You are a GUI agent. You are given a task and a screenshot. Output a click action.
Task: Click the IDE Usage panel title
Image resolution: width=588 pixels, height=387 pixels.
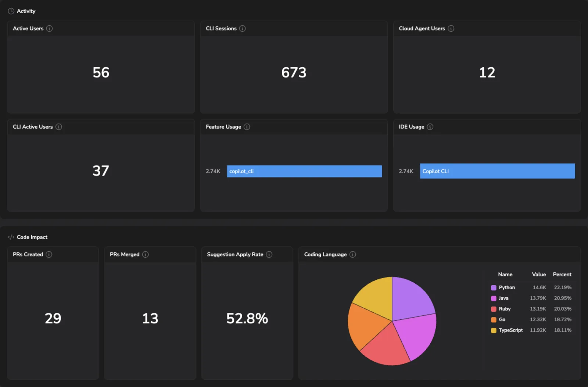(x=412, y=127)
